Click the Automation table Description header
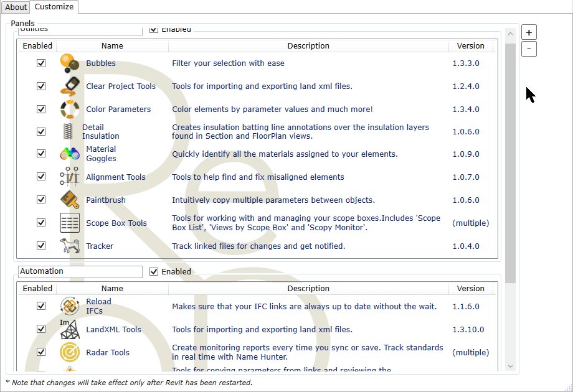The width and height of the screenshot is (573, 392). [308, 288]
